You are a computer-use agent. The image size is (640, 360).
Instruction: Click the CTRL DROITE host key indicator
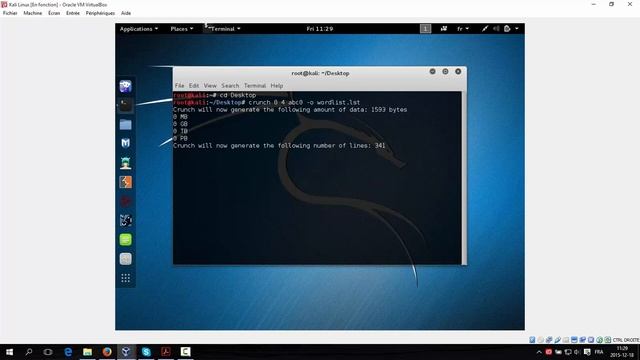coord(626,340)
